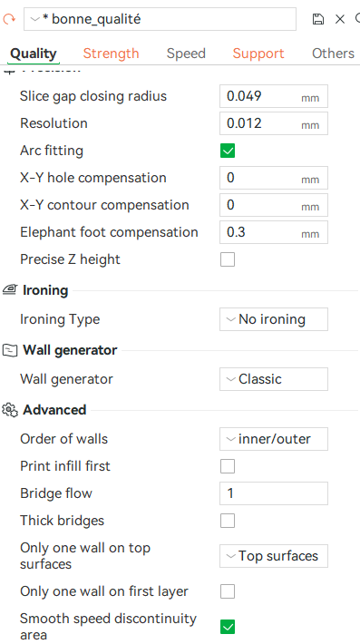Open the Wall generator Classic dropdown

(274, 379)
